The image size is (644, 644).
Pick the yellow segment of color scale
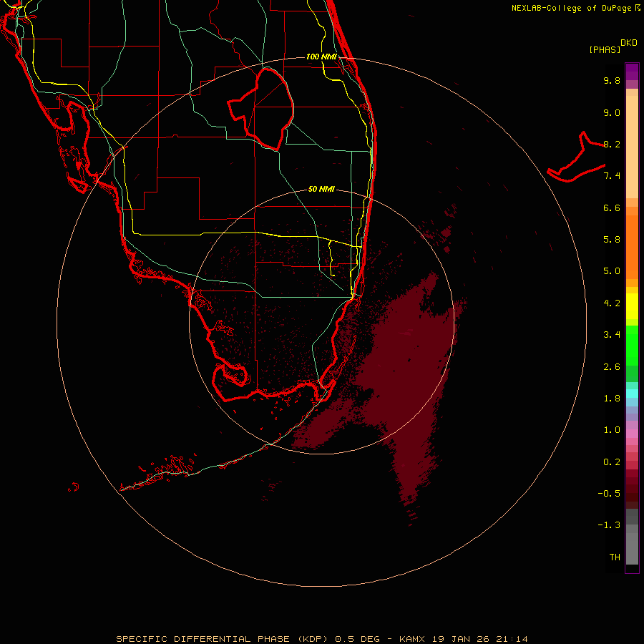click(632, 306)
